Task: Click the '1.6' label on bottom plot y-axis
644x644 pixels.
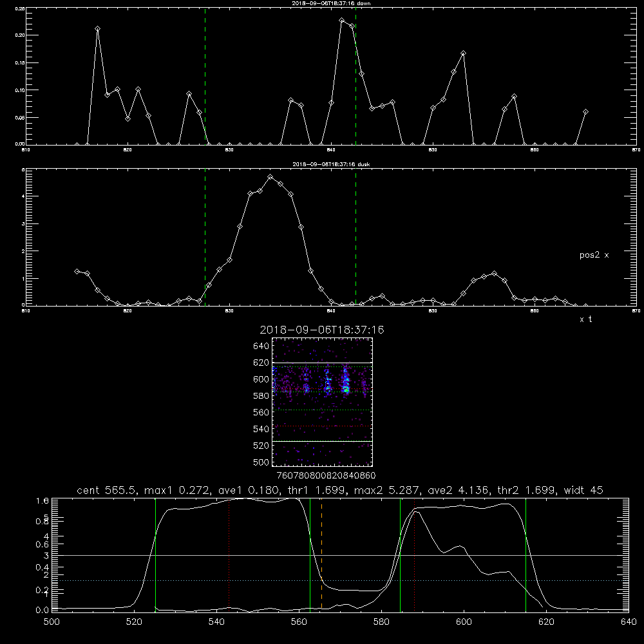Action: tap(43, 500)
